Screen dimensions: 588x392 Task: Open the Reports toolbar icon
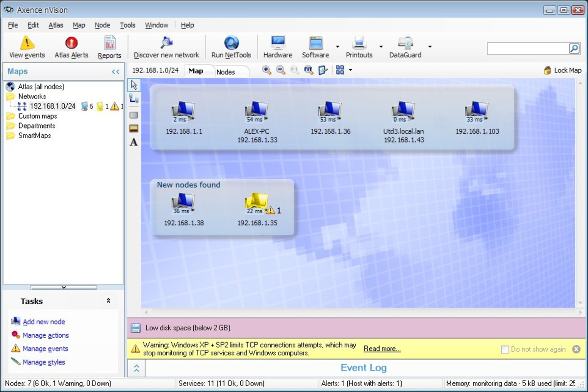109,47
